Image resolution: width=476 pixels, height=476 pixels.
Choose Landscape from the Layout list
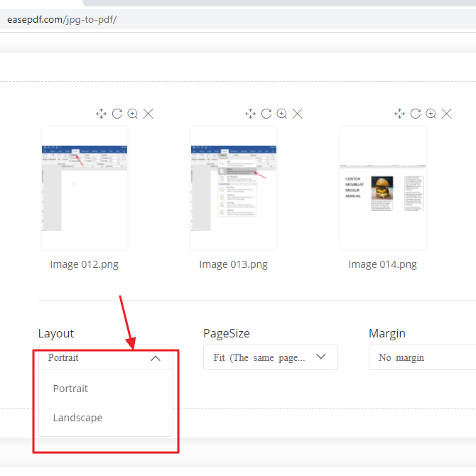(78, 418)
